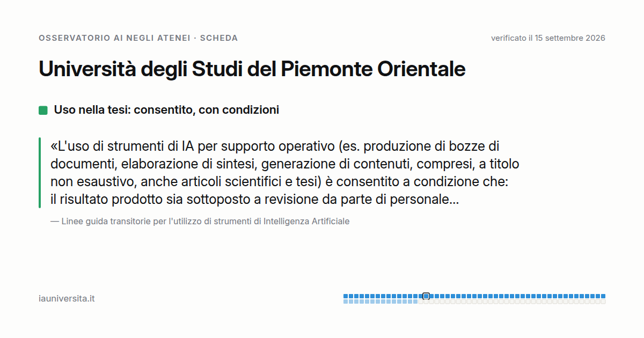
Task: Select the first light blue square in the lower row
Action: tap(346, 302)
